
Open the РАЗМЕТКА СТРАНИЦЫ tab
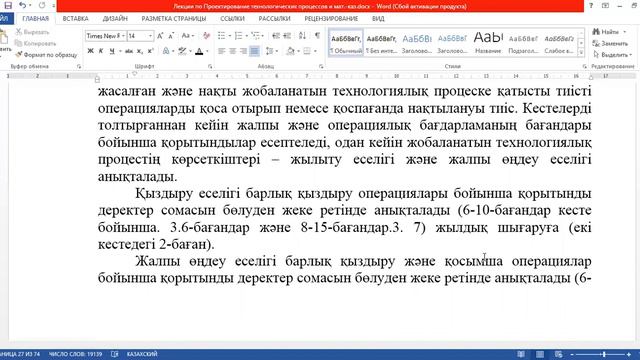tap(174, 18)
